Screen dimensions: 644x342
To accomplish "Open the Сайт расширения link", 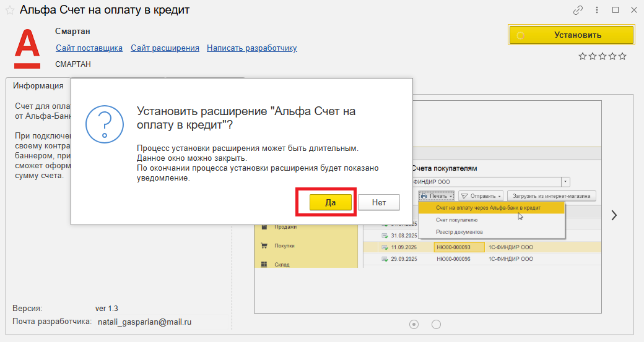I will [165, 48].
